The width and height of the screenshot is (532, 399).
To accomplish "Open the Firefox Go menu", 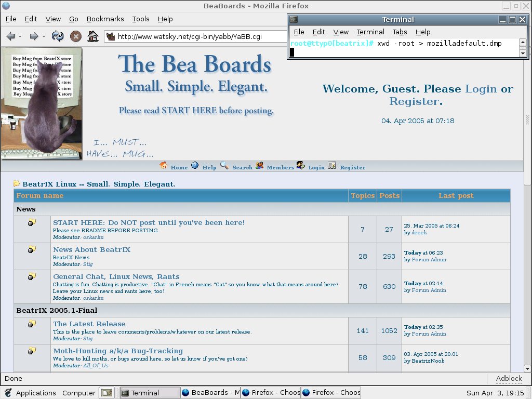I will coord(74,19).
